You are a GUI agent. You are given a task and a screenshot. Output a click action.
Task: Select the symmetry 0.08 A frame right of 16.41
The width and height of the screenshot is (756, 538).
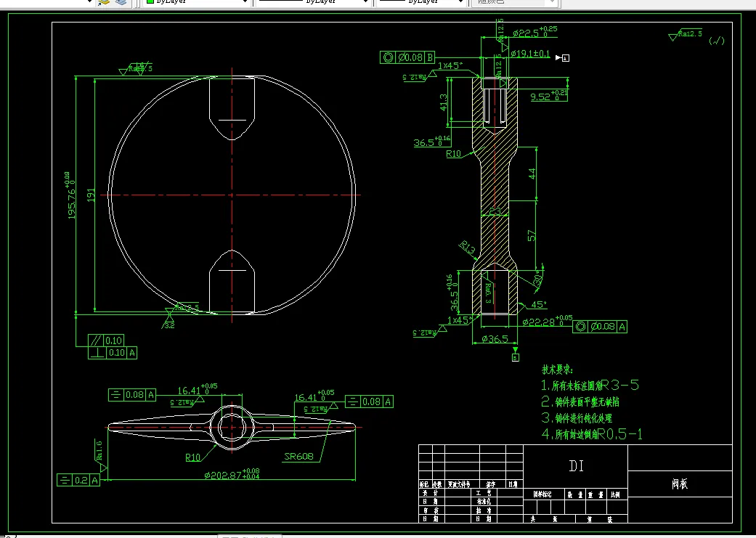370,402
